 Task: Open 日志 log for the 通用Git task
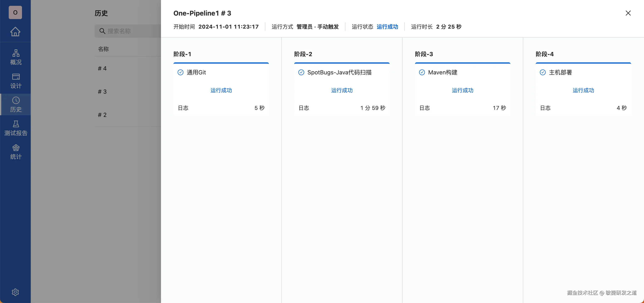(x=183, y=108)
